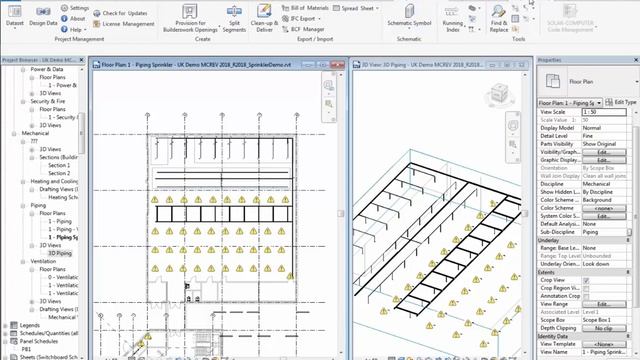
Task: Click the navigation wheel in Floor Plan view
Action: (329, 85)
